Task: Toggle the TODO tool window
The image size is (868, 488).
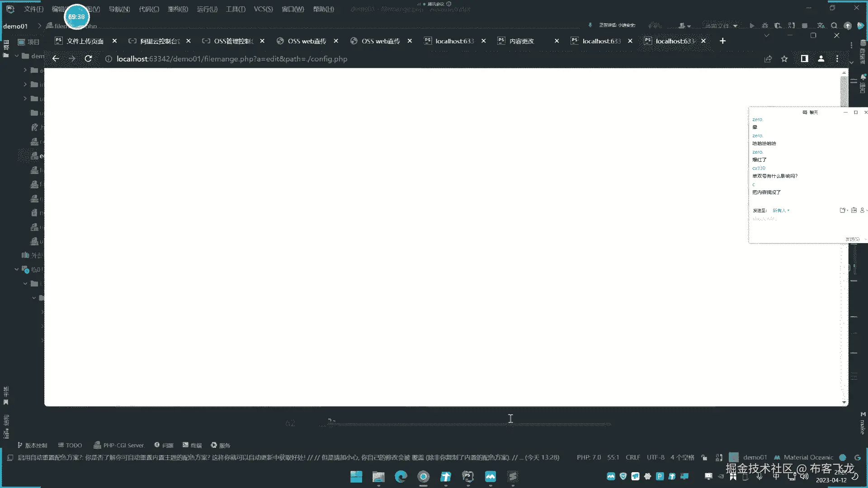Action: point(70,445)
